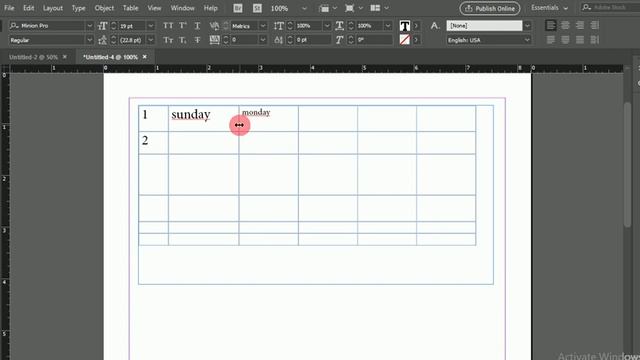
Task: Click the vertical scale icon
Action: (279, 26)
